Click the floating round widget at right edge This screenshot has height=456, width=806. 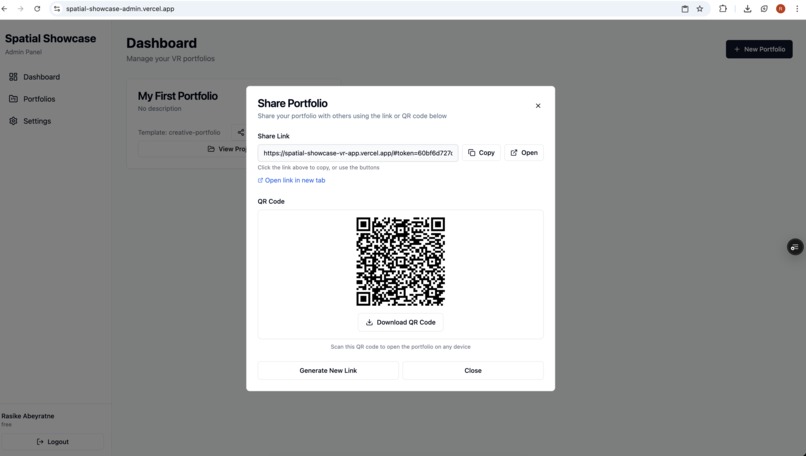(x=795, y=247)
